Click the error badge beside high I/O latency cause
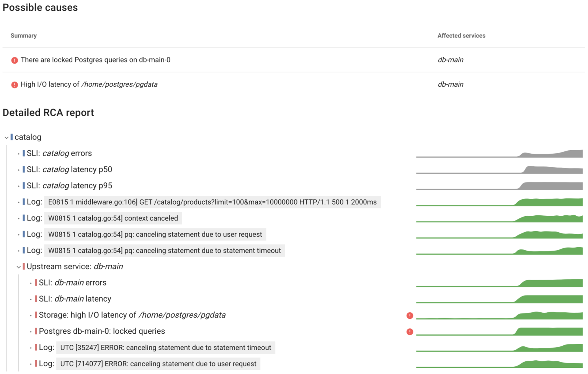Screen dimensions: 588x374 click(x=15, y=84)
